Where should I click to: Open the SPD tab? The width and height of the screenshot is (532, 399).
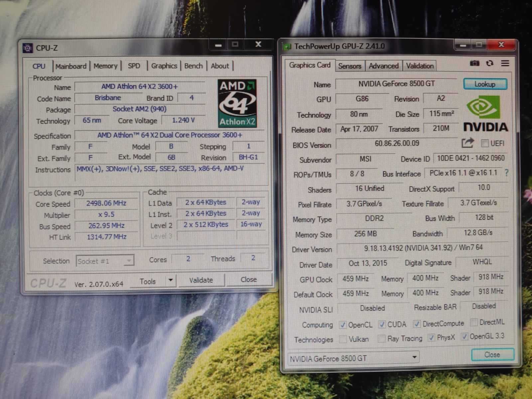tap(134, 66)
